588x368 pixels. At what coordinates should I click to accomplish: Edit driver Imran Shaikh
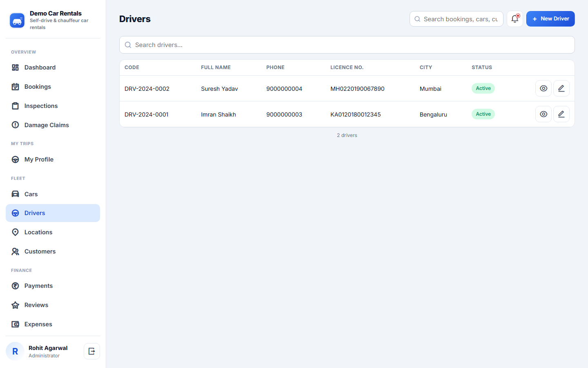(x=561, y=114)
